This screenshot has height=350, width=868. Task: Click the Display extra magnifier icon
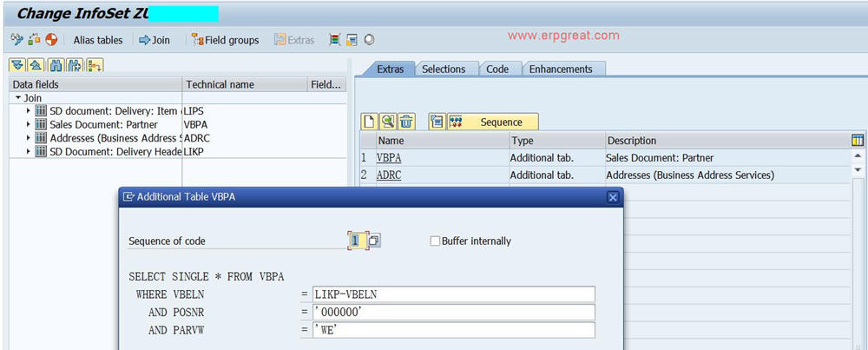[x=387, y=122]
